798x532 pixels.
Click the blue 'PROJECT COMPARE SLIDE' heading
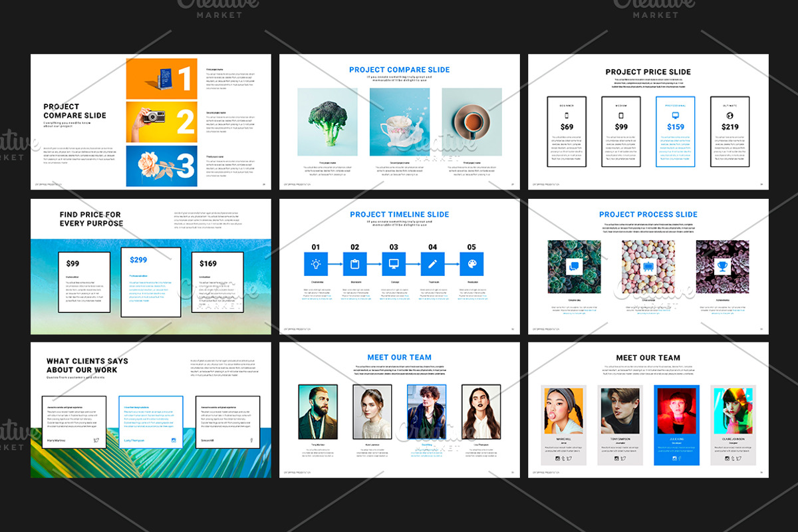click(400, 69)
